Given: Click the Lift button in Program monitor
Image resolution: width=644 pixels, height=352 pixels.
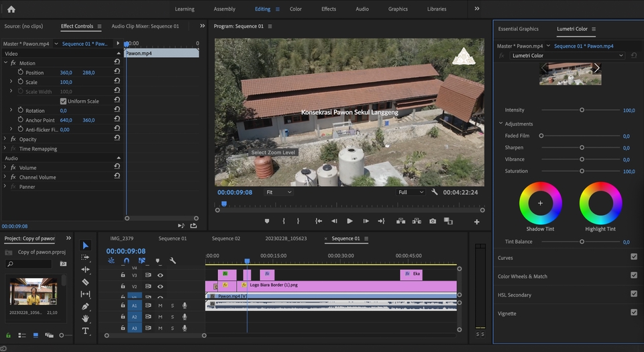Looking at the screenshot, I should pos(401,221).
